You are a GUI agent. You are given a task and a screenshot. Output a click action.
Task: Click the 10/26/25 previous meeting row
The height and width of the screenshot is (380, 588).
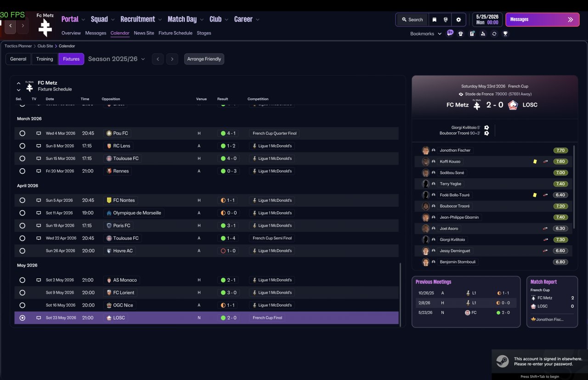click(466, 293)
